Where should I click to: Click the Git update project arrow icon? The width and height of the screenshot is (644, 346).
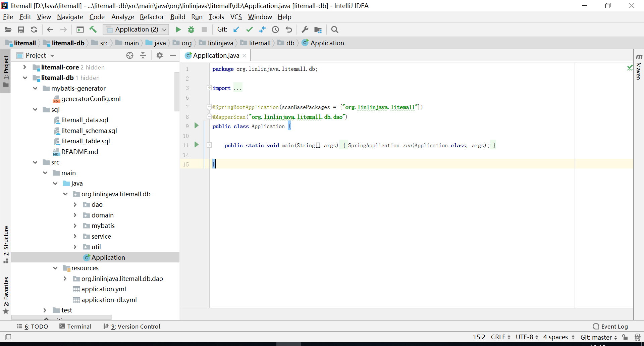(x=236, y=30)
